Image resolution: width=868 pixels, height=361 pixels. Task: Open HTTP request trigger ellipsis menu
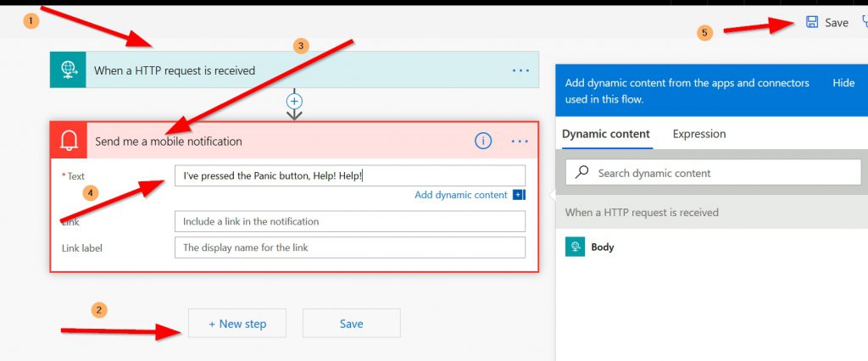520,70
